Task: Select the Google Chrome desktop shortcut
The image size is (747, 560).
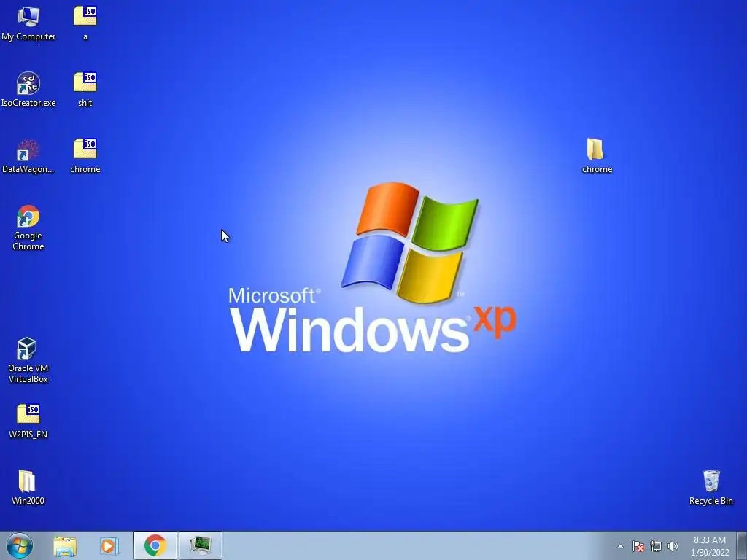Action: tap(28, 227)
